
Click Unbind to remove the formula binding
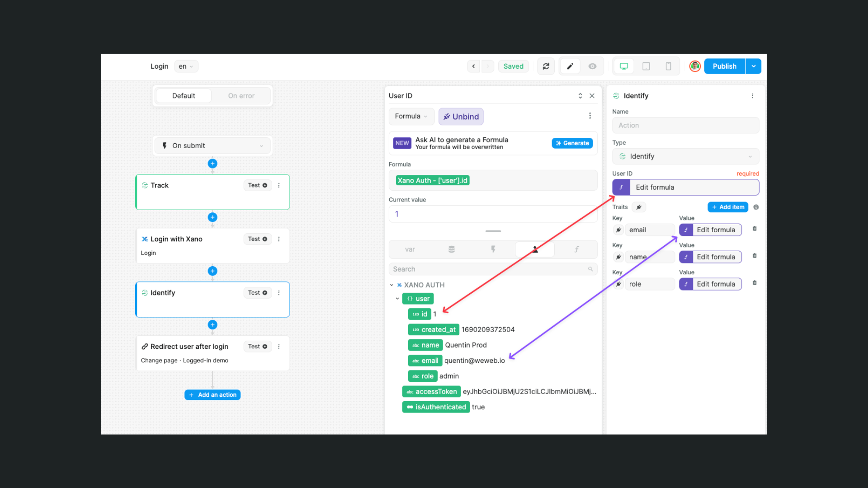click(461, 117)
